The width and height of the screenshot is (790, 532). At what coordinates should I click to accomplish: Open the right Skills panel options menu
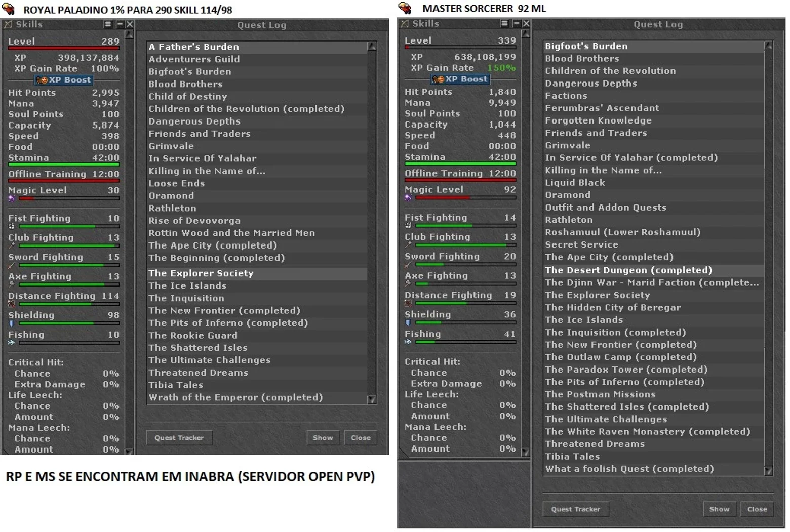[x=505, y=24]
